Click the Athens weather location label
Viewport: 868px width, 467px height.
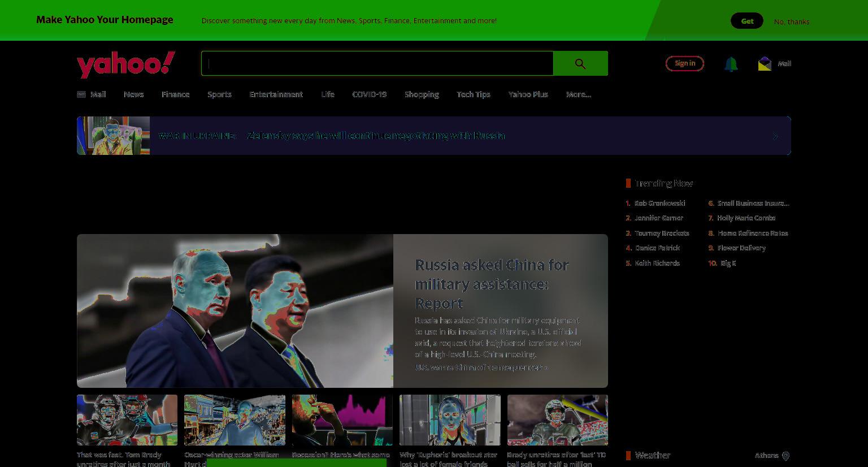point(766,455)
